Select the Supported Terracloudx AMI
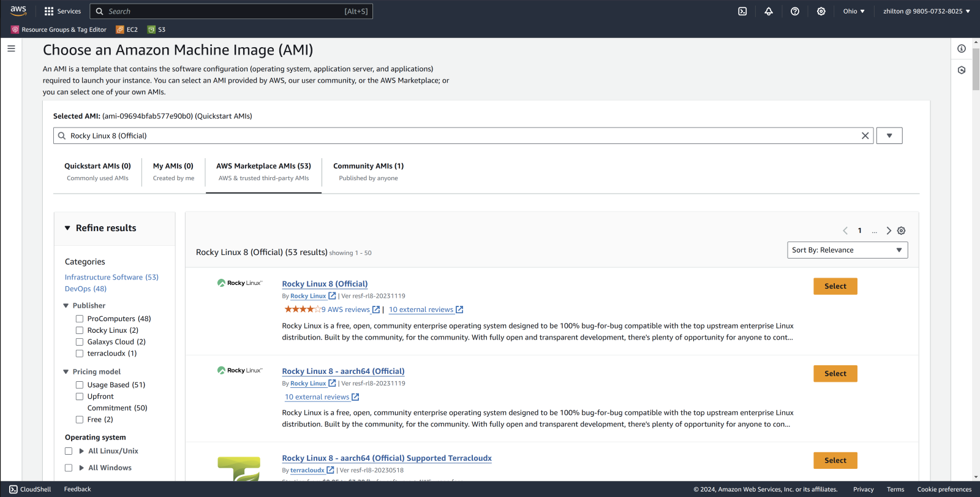This screenshot has width=980, height=497. pyautogui.click(x=835, y=460)
